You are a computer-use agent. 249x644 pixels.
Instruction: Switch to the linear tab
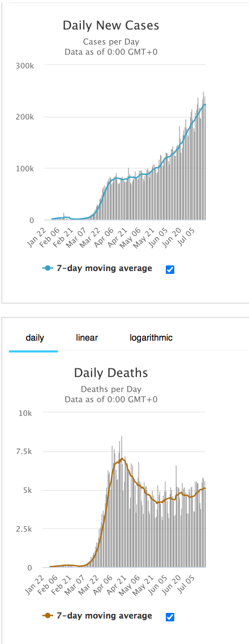point(87,338)
